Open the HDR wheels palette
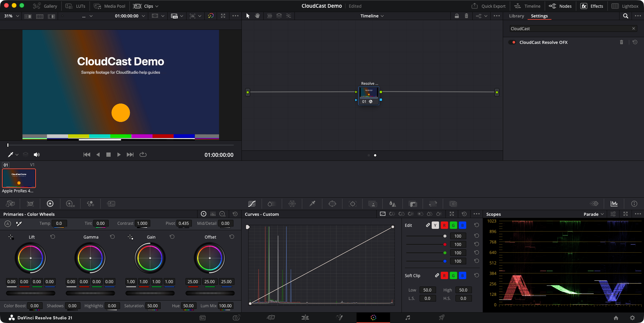The height and width of the screenshot is (323, 644). 70,204
